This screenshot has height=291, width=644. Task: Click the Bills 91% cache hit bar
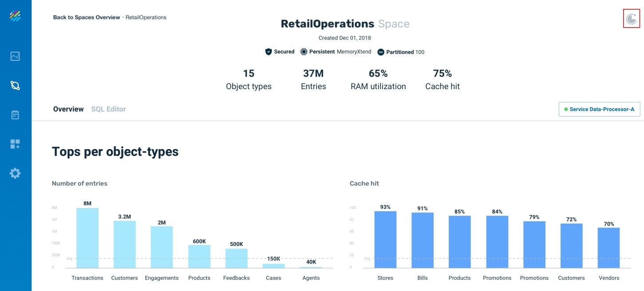click(423, 240)
